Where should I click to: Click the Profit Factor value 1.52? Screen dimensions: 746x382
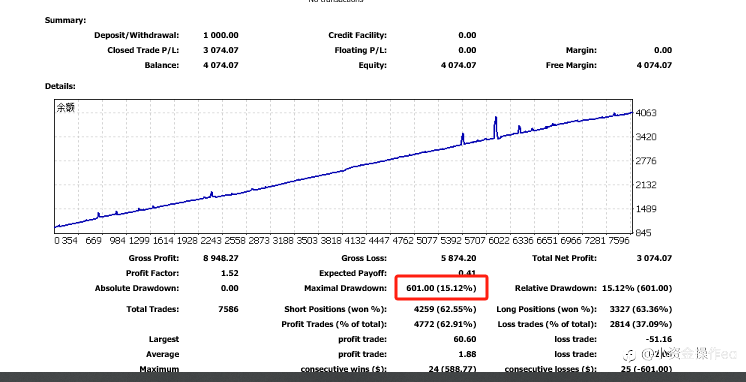coord(230,274)
